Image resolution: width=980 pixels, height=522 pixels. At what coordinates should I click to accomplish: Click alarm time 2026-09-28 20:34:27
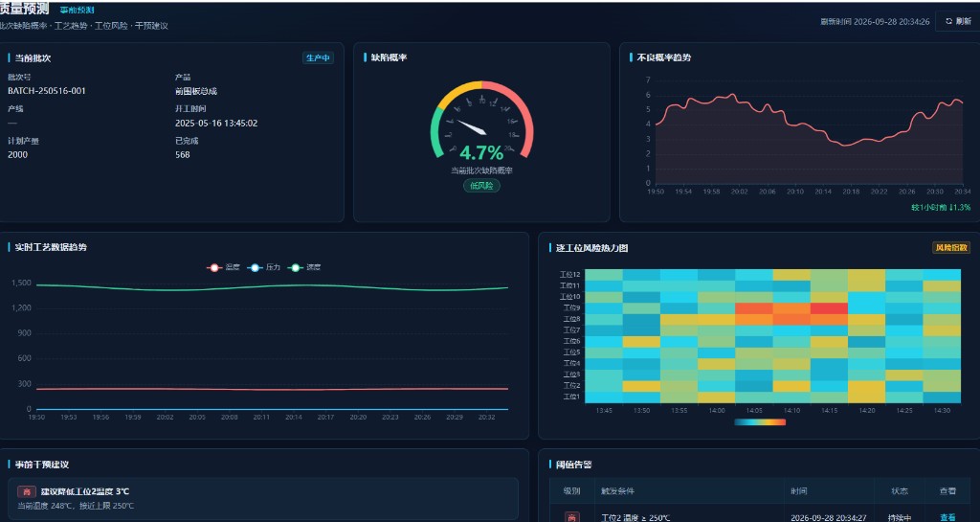pos(828,517)
